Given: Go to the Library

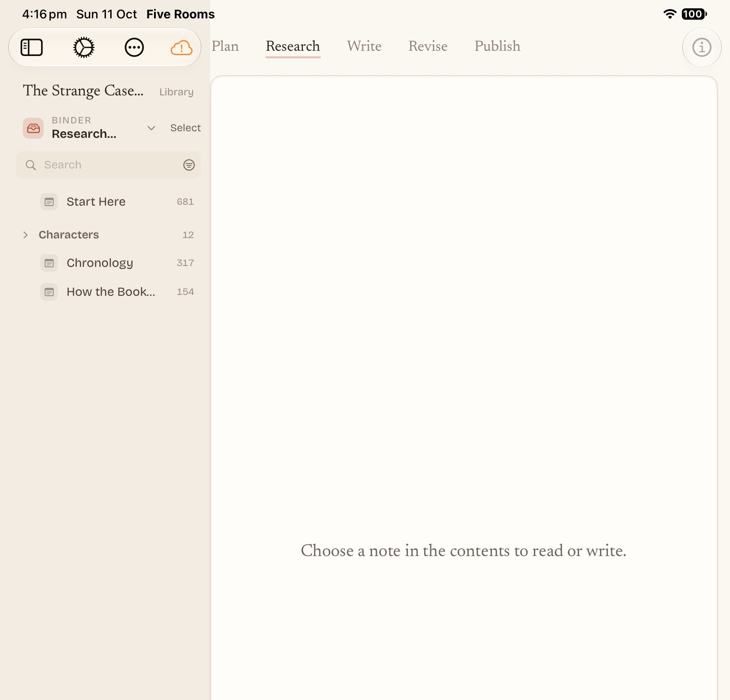Looking at the screenshot, I should coord(176,92).
